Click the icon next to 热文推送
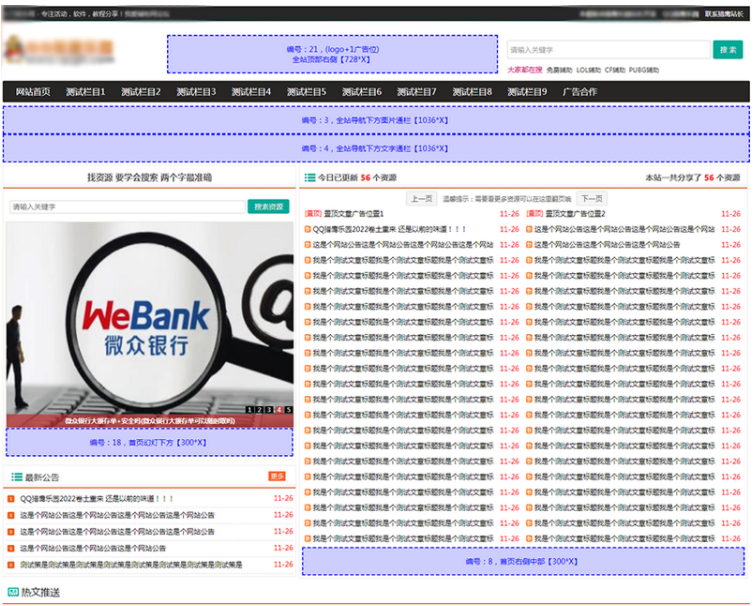Viewport: 755px width, 606px height. (x=13, y=593)
